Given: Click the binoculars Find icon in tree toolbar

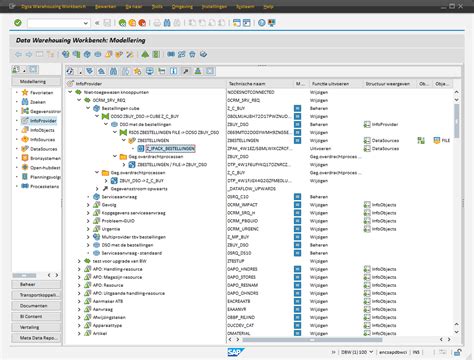Looking at the screenshot, I should point(113,71).
